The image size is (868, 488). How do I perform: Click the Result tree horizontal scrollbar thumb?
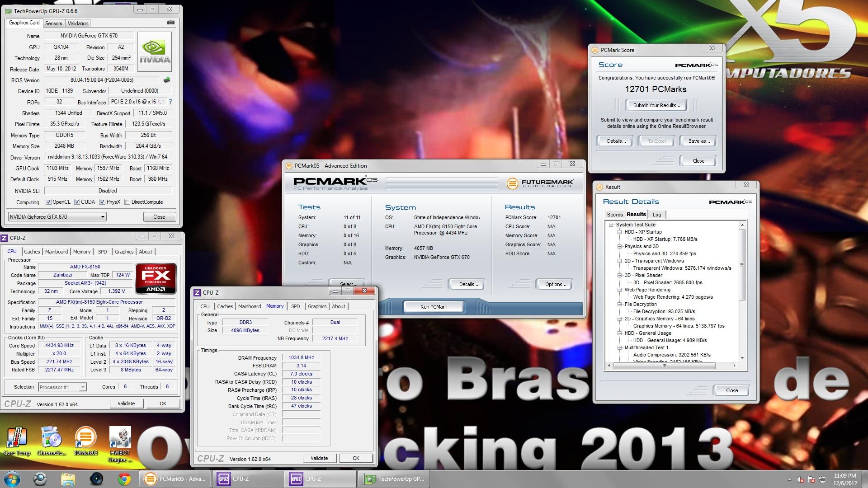(665, 366)
